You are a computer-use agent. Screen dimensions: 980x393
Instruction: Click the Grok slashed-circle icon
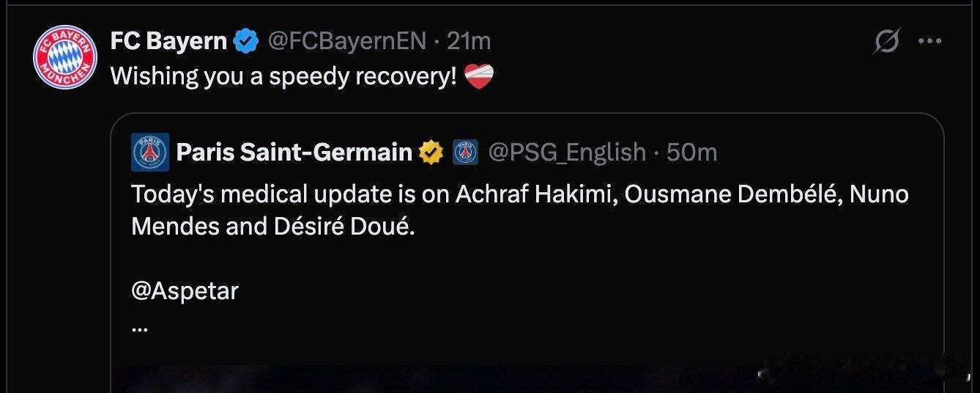coord(887,42)
